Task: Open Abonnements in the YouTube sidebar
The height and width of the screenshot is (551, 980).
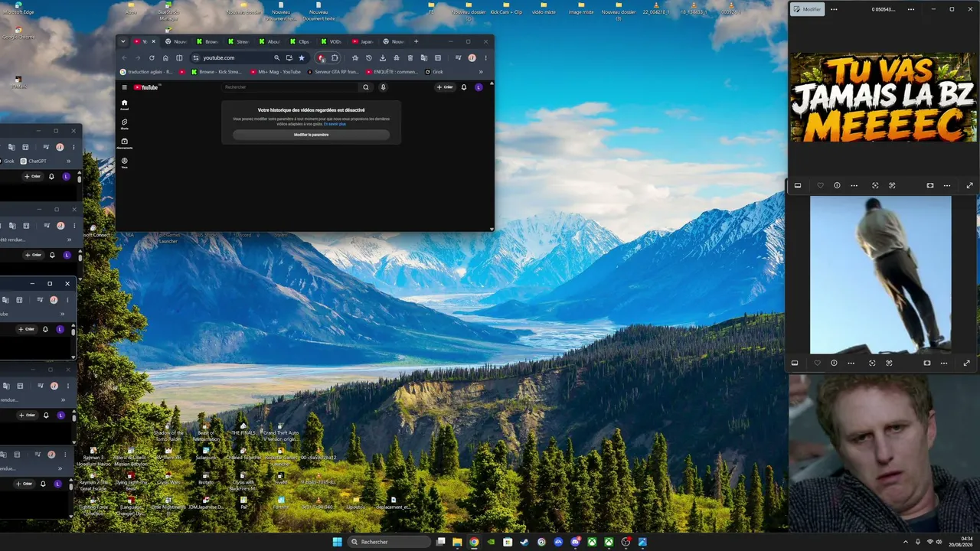Action: point(124,142)
